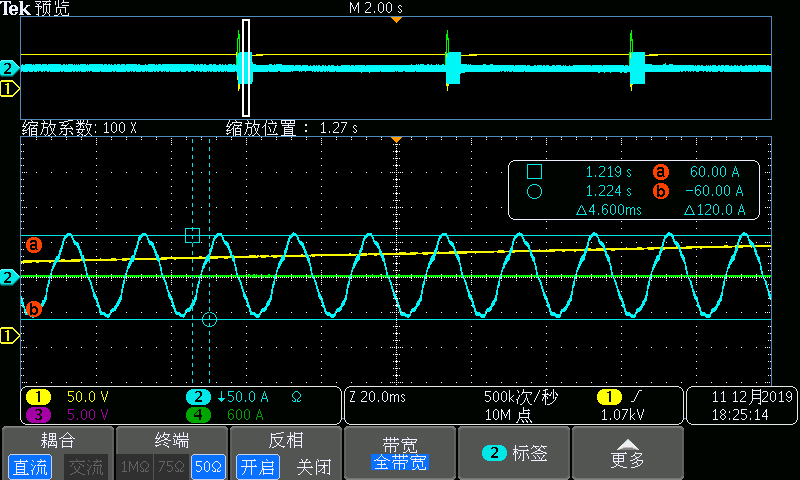Set invert to 关闭 (off)
The width and height of the screenshot is (800, 480).
313,466
